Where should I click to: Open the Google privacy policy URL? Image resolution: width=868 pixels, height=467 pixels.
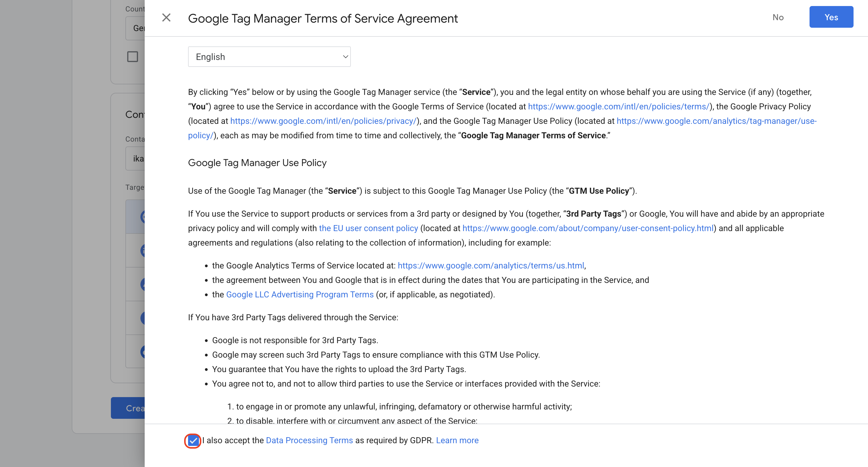pos(323,121)
